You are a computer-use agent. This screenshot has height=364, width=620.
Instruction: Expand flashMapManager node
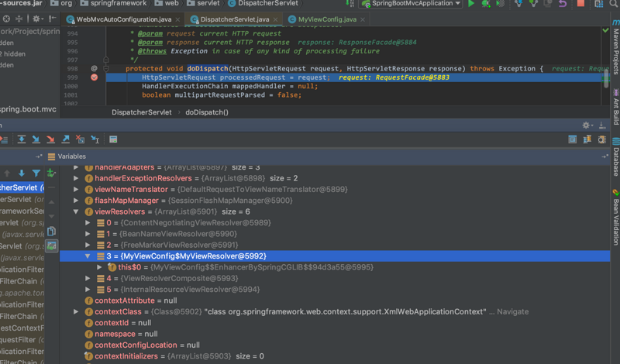click(x=76, y=201)
